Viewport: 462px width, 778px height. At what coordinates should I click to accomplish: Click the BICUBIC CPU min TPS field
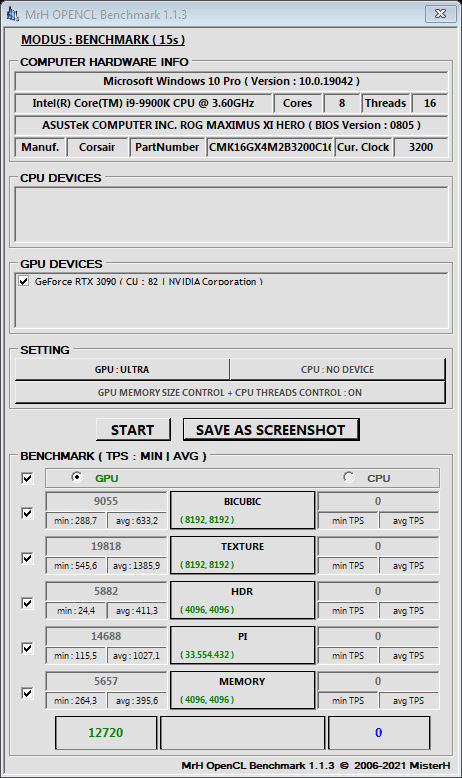coord(348,520)
